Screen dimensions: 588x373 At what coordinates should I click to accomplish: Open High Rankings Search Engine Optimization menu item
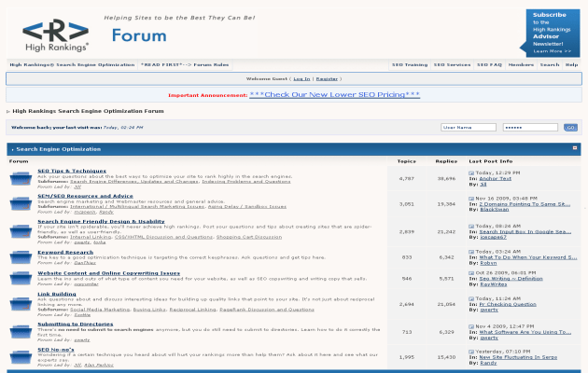72,64
